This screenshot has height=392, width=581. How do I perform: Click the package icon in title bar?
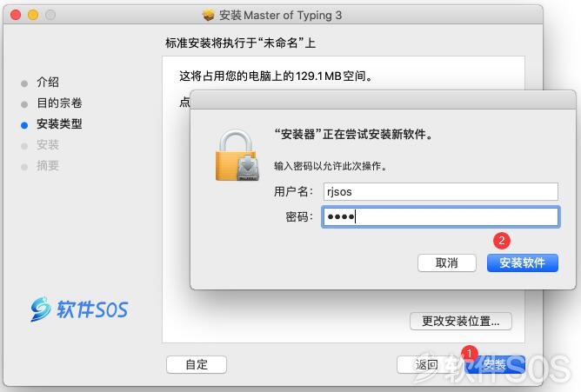point(208,15)
